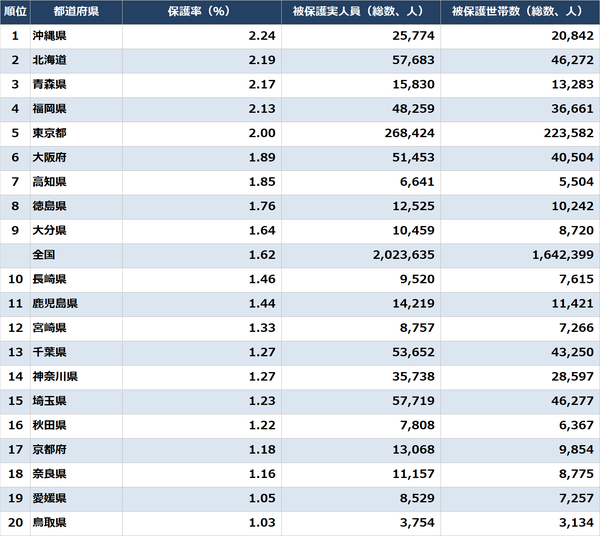Click Tokyo's rate value 2.00
The height and width of the screenshot is (536, 600).
coord(262,133)
